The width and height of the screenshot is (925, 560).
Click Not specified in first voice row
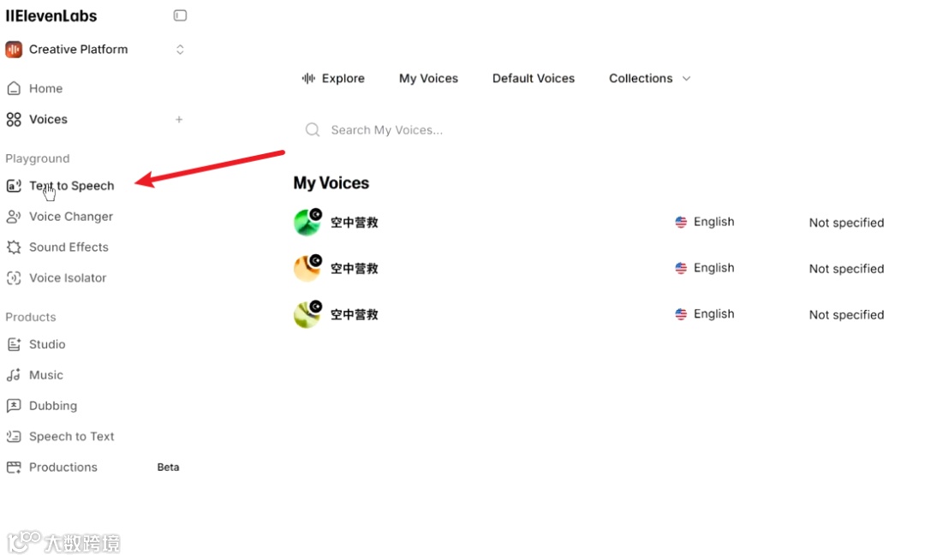point(846,223)
